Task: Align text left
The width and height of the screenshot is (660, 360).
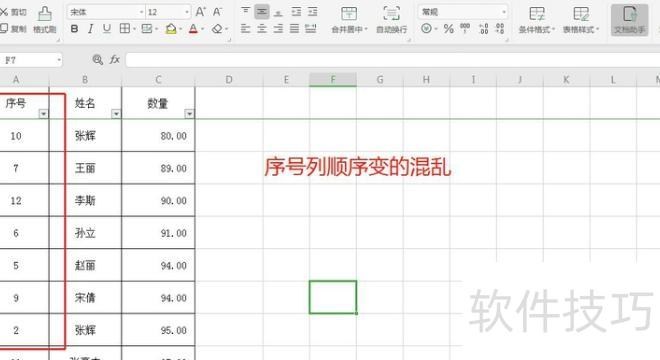Action: [245, 29]
